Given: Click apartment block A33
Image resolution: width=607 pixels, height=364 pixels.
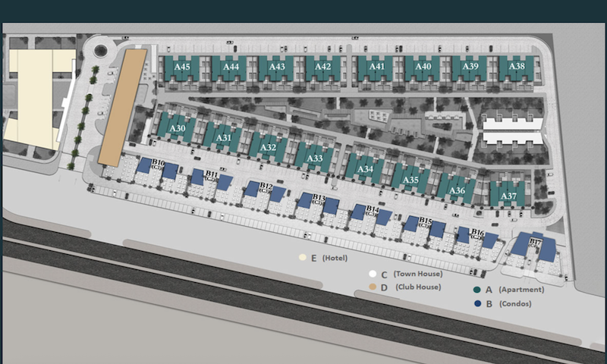Looking at the screenshot, I should click(x=315, y=158).
